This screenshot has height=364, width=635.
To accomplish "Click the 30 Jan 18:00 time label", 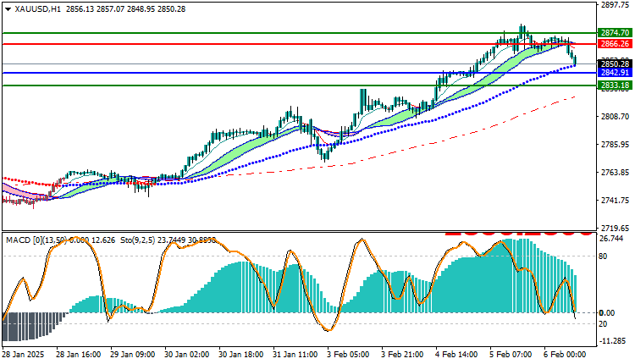I will (241, 355).
